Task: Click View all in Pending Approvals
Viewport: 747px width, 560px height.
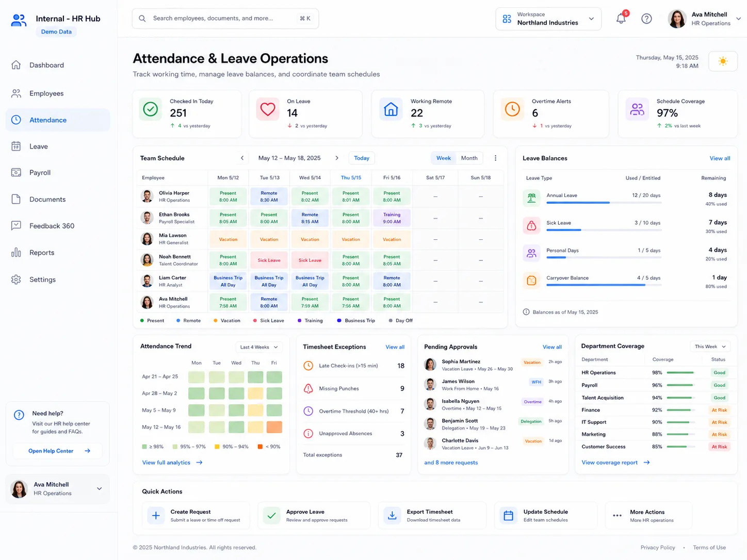Action: [552, 347]
